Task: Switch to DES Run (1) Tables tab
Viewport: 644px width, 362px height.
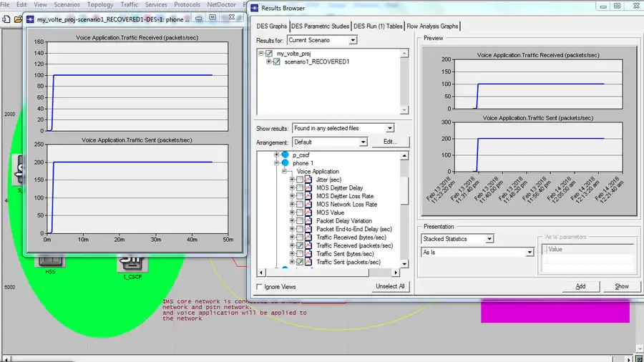Action: pyautogui.click(x=378, y=26)
